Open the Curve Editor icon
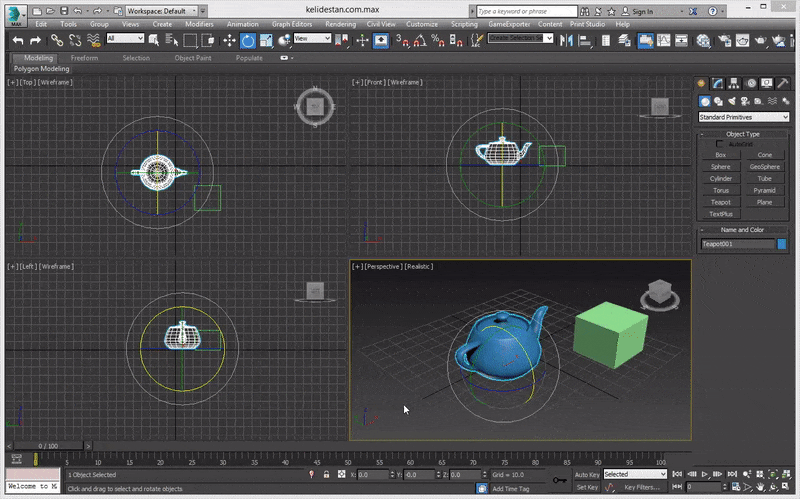This screenshot has width=800, height=499. click(663, 40)
